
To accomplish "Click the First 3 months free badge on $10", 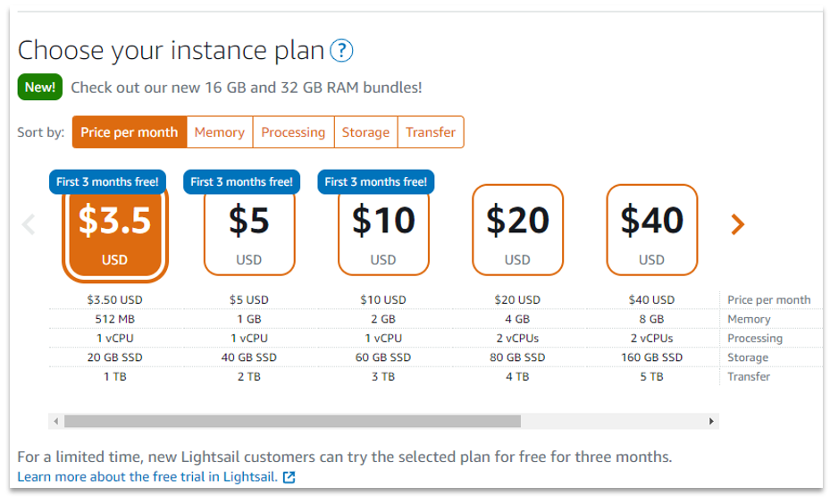I will pos(376,181).
